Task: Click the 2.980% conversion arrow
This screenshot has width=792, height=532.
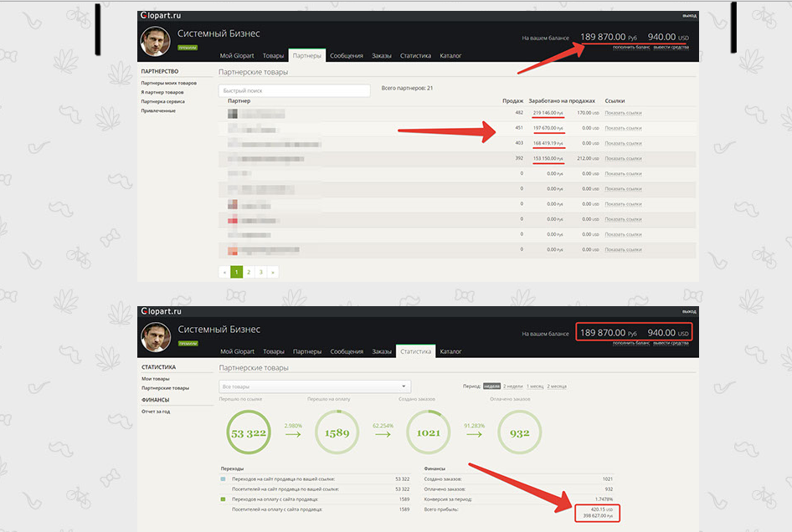Action: click(293, 434)
